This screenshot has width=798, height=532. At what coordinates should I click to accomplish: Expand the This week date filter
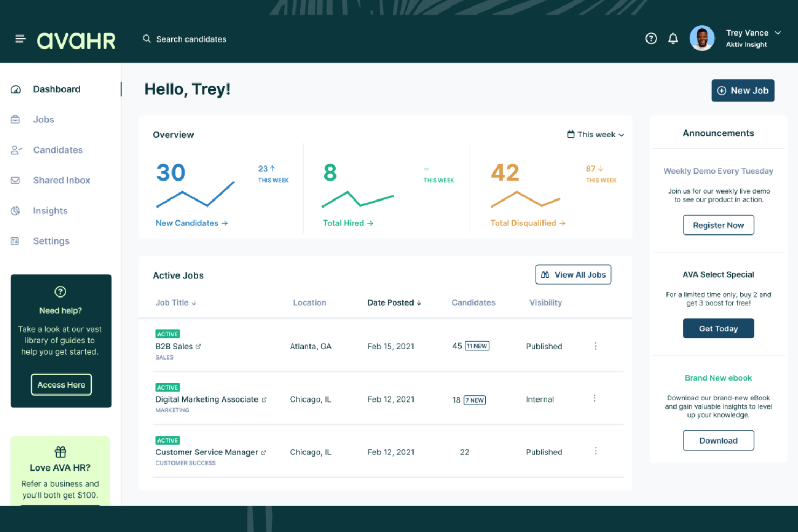pyautogui.click(x=595, y=134)
